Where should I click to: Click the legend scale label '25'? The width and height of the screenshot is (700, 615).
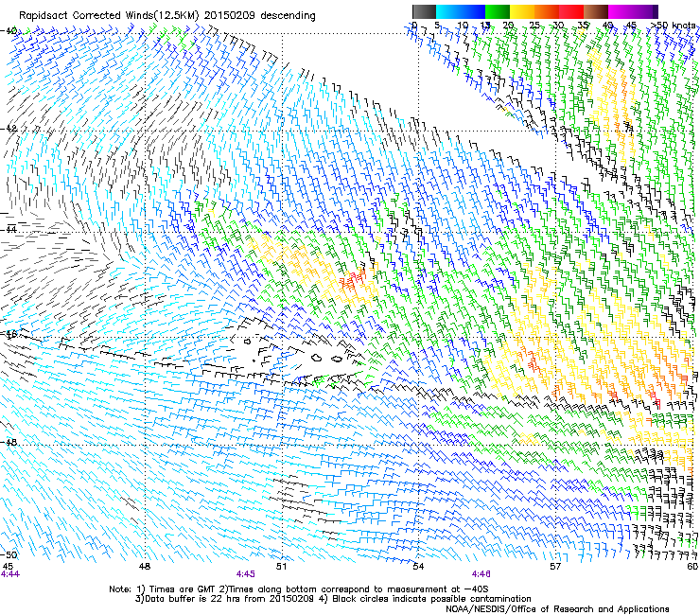534,26
